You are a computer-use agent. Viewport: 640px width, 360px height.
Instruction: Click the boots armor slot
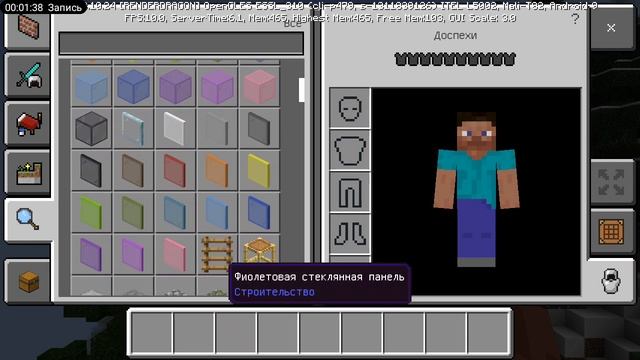click(x=350, y=234)
